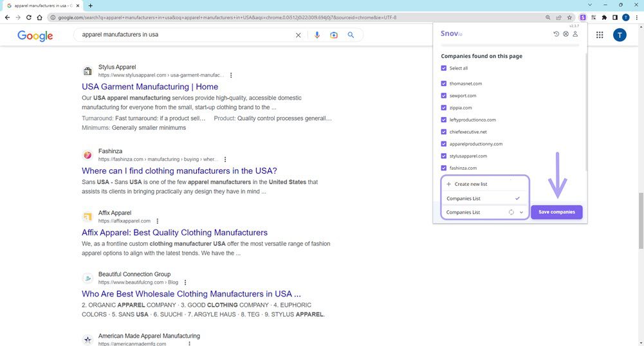Open Who Are Best Wholesale Clothing Manufacturers link
Image resolution: width=644 pixels, height=346 pixels.
(191, 294)
